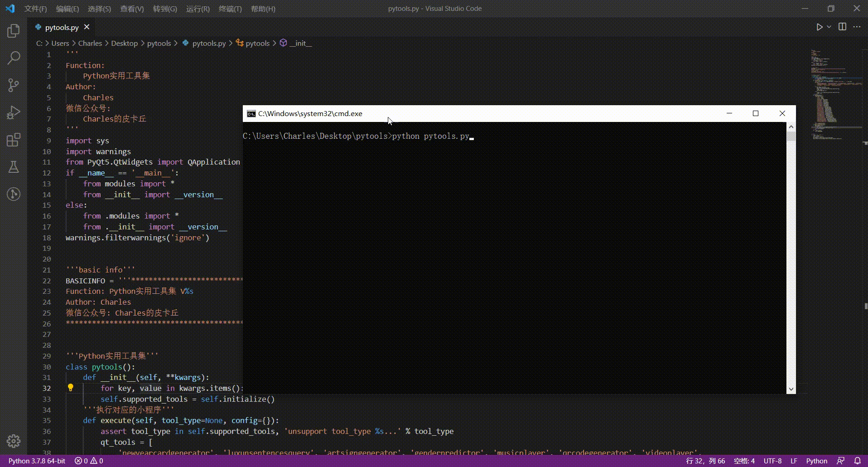The width and height of the screenshot is (868, 467).
Task: Click 'qt_tools = [' on line 37
Action: click(126, 442)
